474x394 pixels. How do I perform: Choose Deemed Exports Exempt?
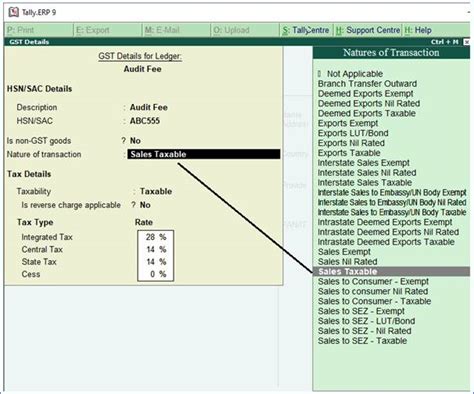[365, 94]
